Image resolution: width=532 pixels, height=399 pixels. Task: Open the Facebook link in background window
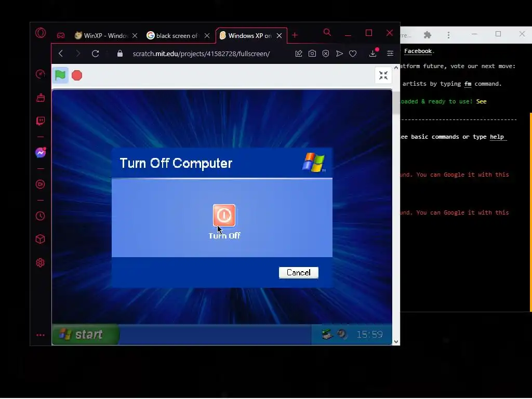(418, 51)
